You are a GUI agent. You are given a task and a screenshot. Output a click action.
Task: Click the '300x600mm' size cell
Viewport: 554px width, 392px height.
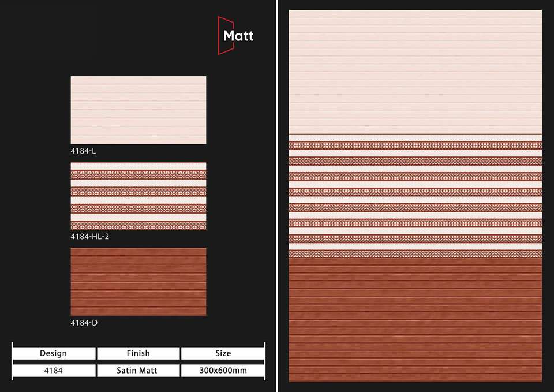(x=223, y=371)
